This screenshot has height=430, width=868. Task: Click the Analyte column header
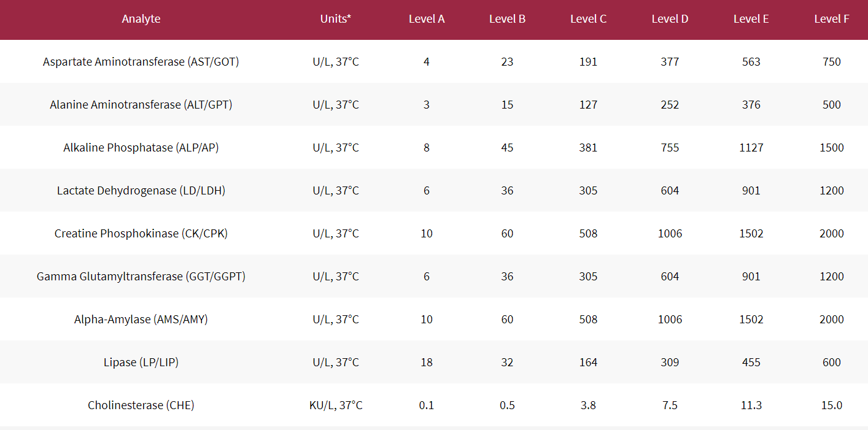(141, 19)
